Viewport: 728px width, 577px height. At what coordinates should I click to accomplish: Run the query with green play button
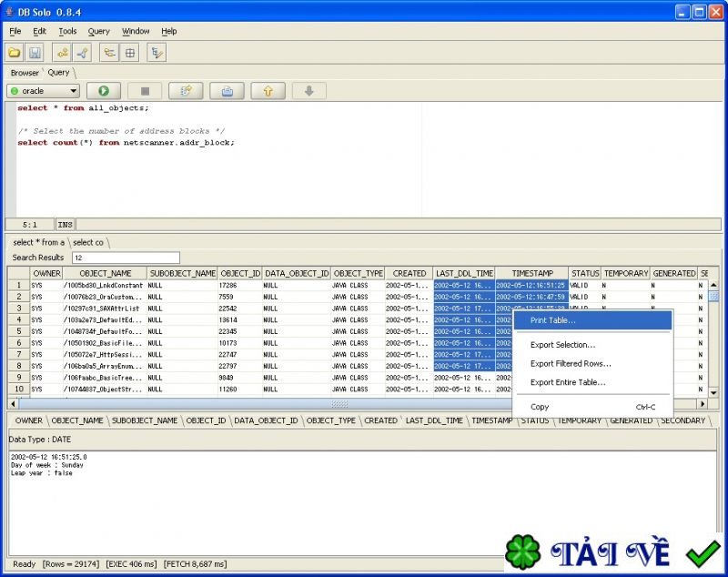[x=104, y=91]
